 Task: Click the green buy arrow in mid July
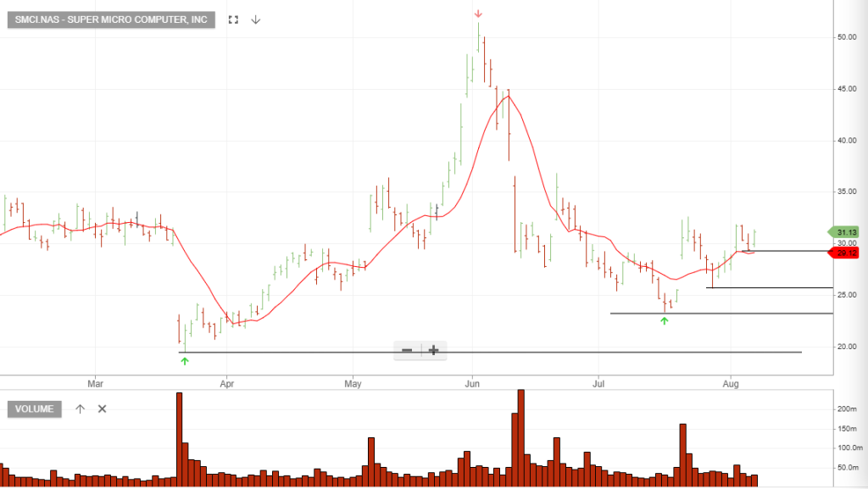(x=665, y=321)
